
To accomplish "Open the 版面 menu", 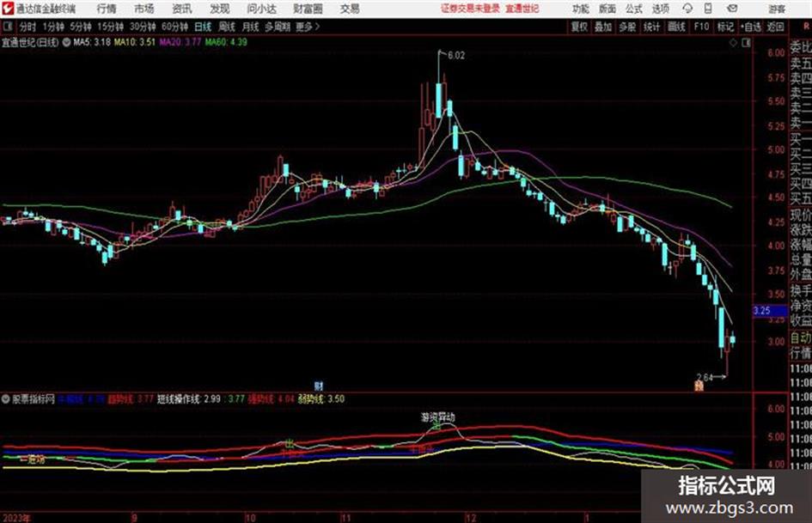I will pyautogui.click(x=607, y=9).
